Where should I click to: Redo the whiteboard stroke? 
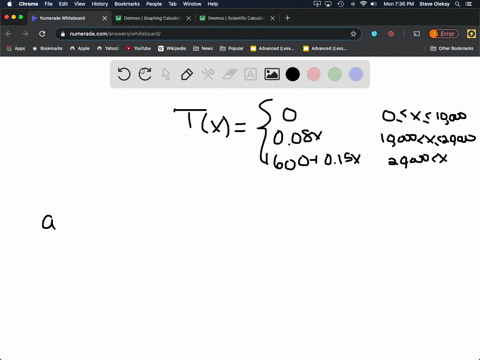pyautogui.click(x=145, y=74)
